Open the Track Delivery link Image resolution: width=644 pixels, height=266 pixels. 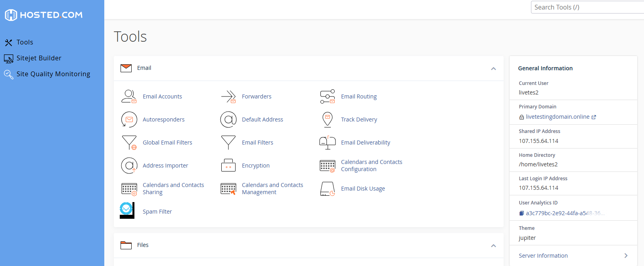[359, 120]
